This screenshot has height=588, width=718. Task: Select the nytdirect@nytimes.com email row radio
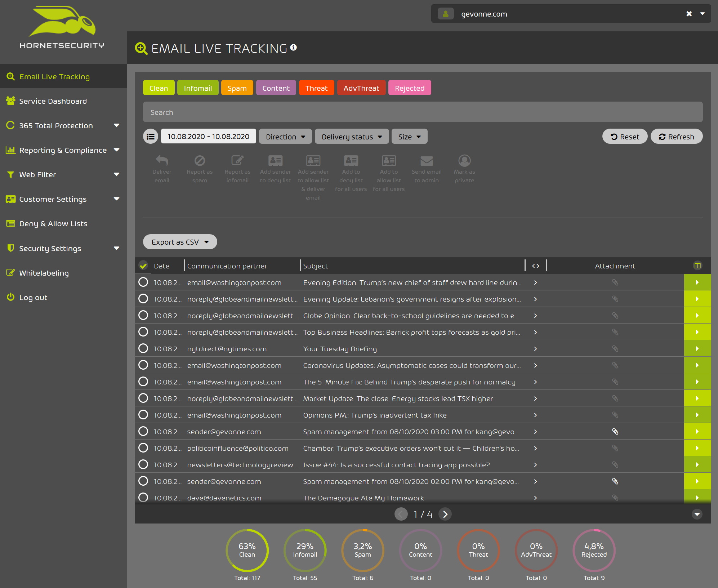pos(143,348)
